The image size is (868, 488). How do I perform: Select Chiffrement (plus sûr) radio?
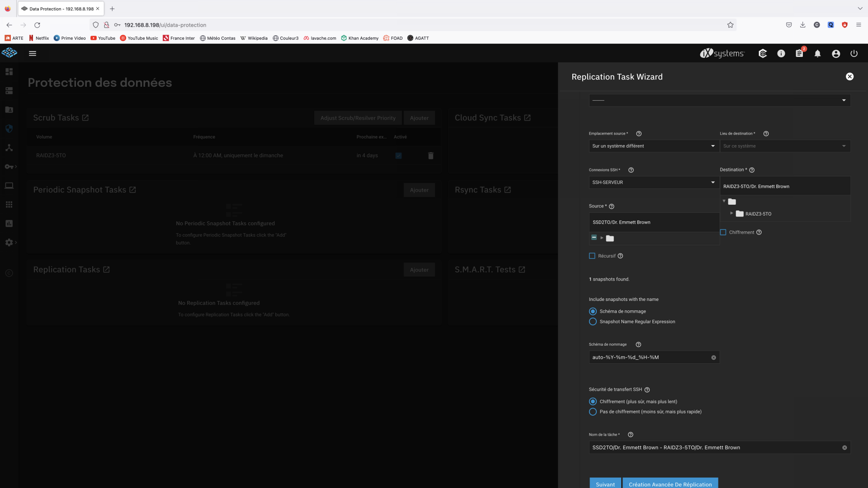pyautogui.click(x=593, y=402)
